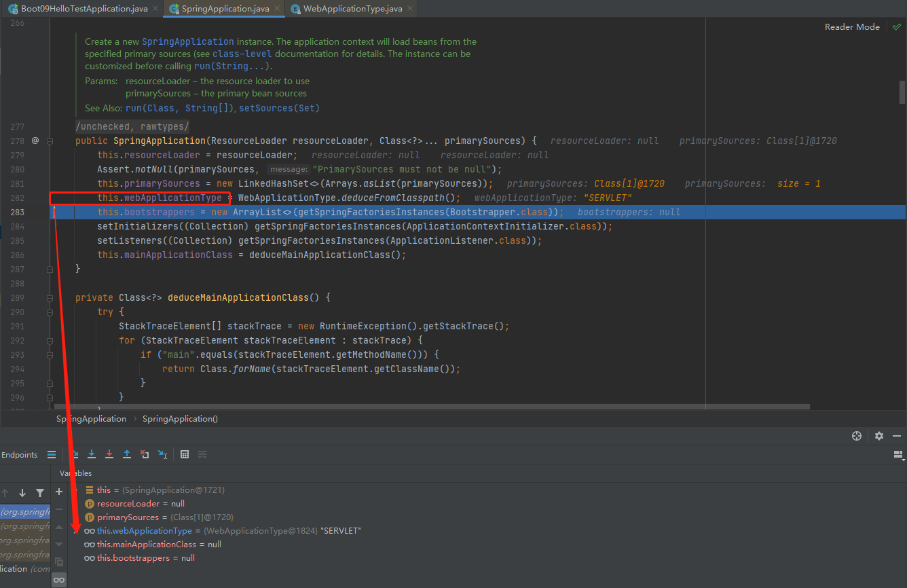907x588 pixels.
Task: Click the Duplicate Watch copy icon
Action: point(59,562)
